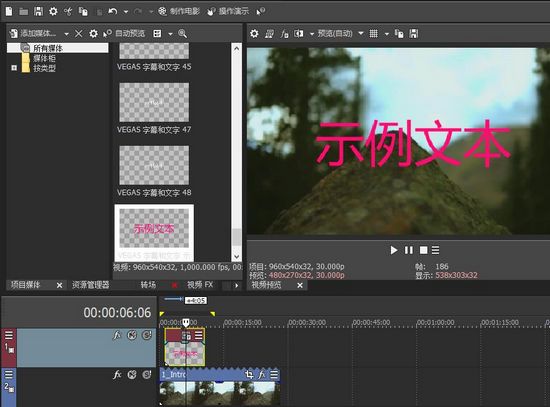Click the Copy icon in main toolbar

pyautogui.click(x=83, y=11)
